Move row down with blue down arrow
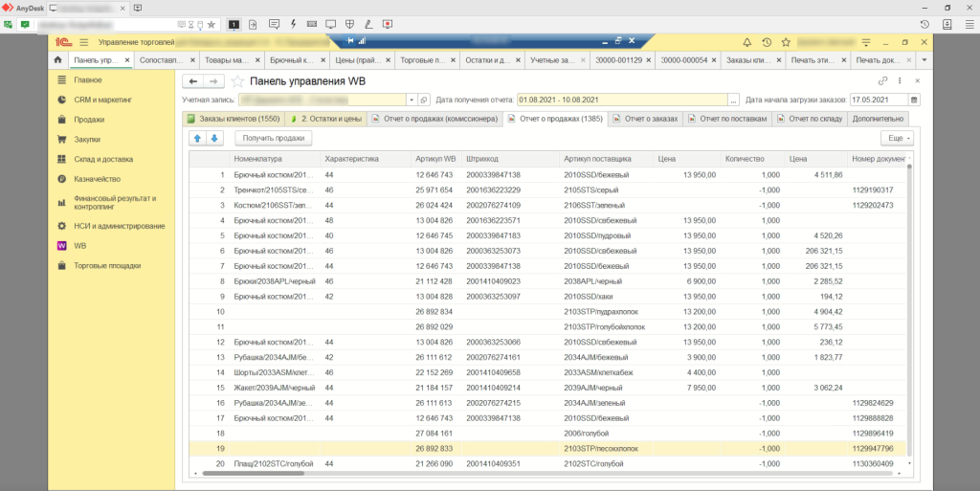980x491 pixels. (214, 138)
